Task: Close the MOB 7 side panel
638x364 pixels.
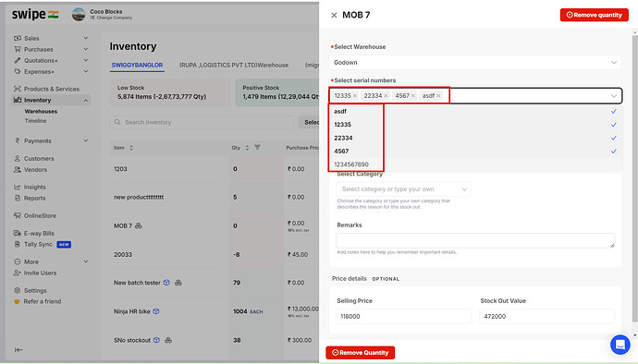Action: (334, 15)
